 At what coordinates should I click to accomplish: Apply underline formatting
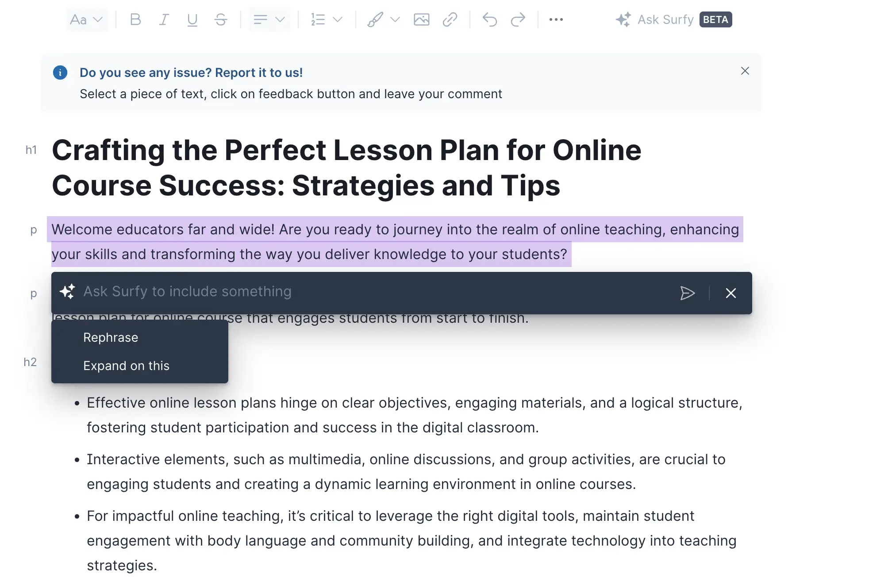(x=192, y=19)
